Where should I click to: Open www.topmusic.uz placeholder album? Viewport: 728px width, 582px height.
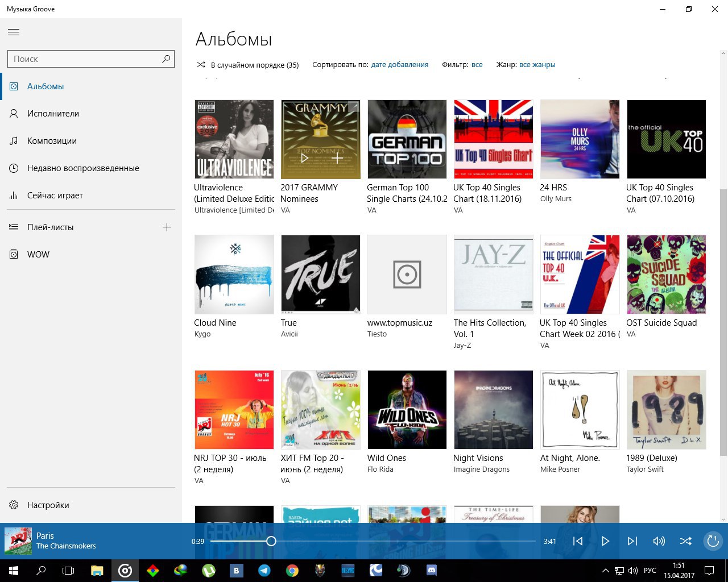(407, 275)
